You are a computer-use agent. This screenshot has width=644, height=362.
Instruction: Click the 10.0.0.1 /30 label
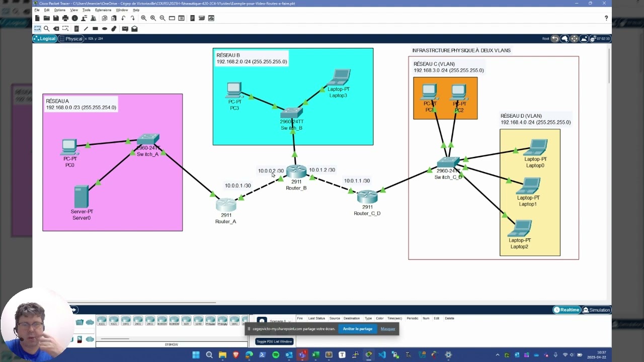(x=237, y=186)
